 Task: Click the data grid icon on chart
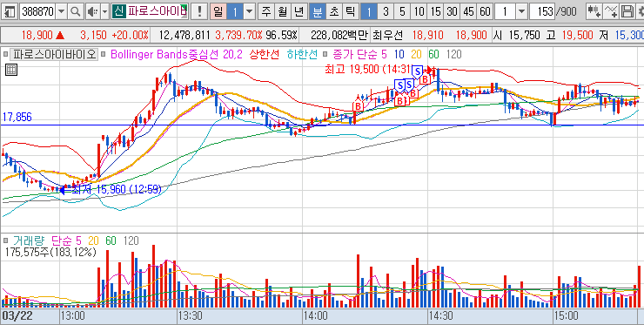[x=11, y=70]
